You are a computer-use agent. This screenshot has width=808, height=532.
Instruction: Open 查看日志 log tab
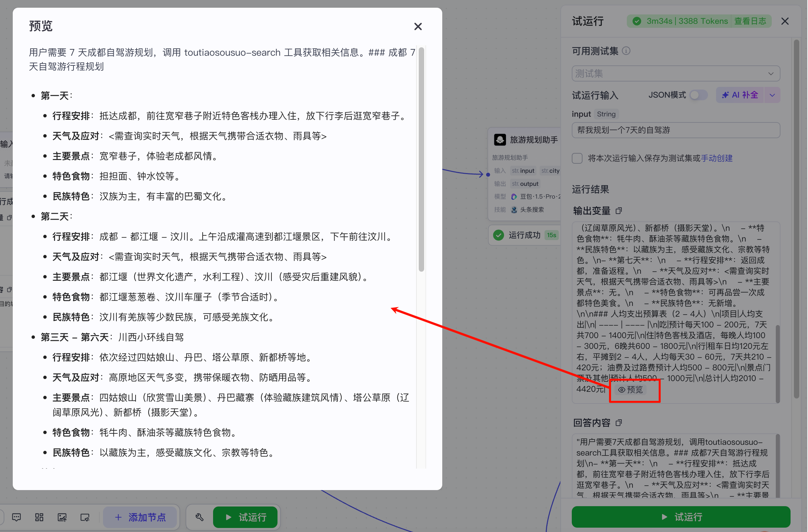(750, 21)
